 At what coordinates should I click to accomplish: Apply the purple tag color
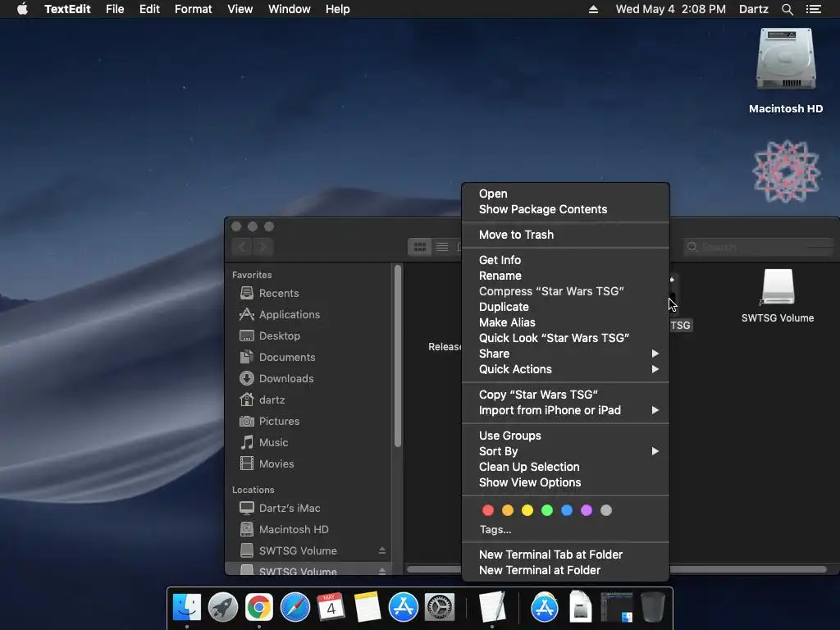tap(587, 510)
